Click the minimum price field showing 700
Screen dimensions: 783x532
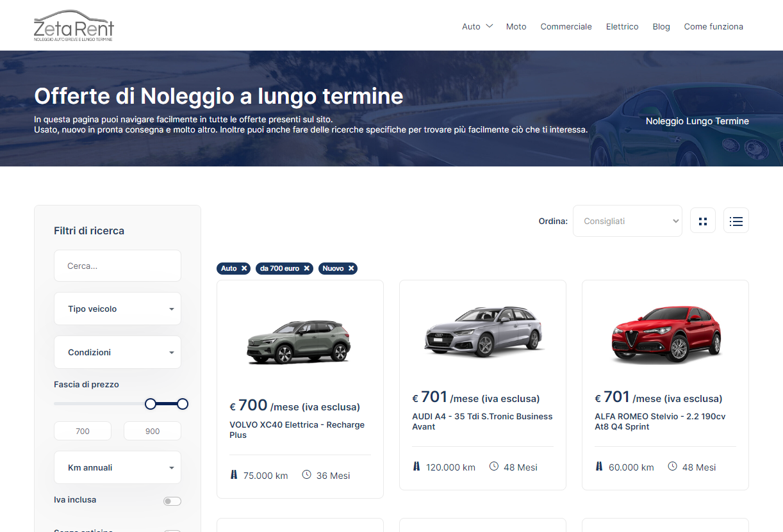tap(83, 431)
